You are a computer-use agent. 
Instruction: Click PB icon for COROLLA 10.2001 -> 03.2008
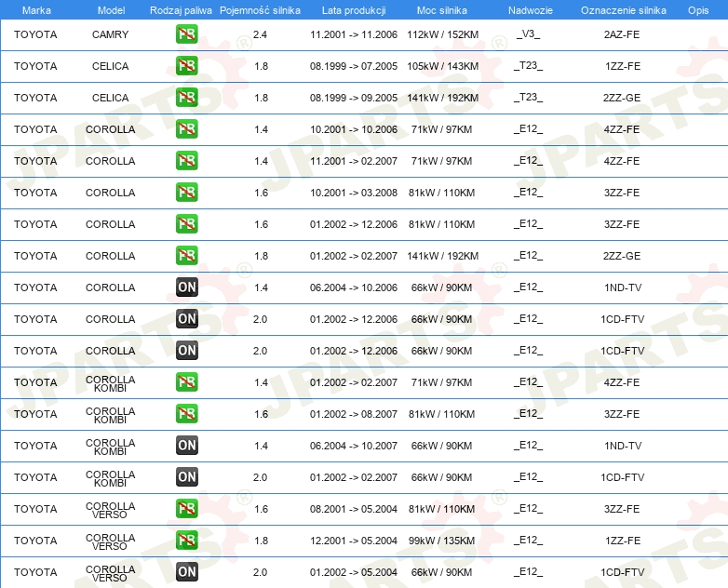186,193
